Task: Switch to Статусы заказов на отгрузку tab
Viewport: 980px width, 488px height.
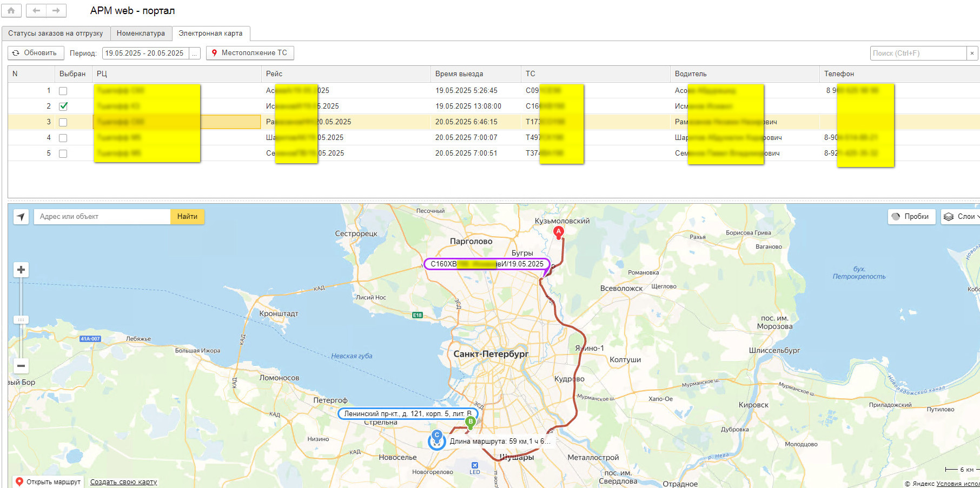Action: tap(55, 34)
